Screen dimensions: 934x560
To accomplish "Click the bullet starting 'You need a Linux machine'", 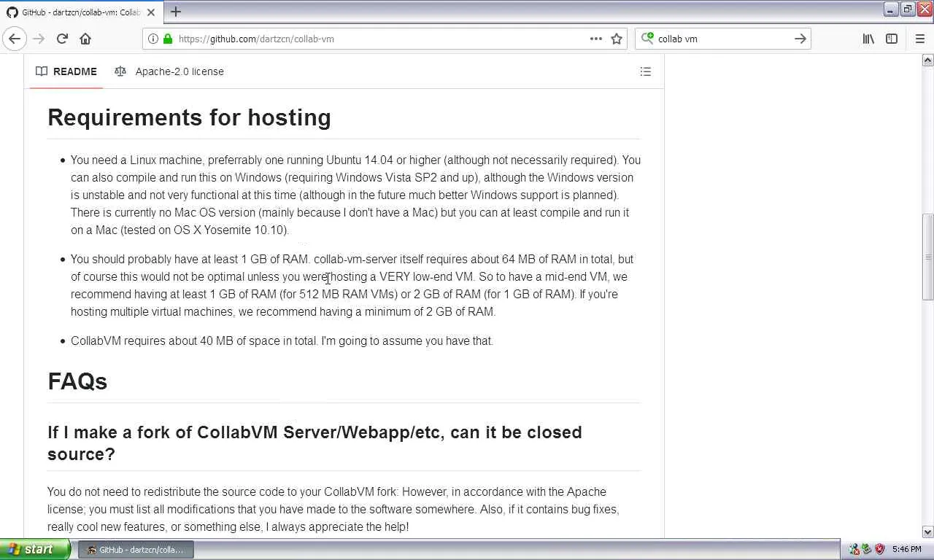I will 355,195.
